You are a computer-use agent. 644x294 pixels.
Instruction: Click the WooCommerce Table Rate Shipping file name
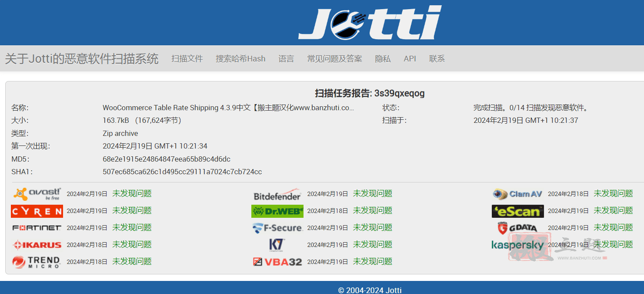(x=228, y=108)
